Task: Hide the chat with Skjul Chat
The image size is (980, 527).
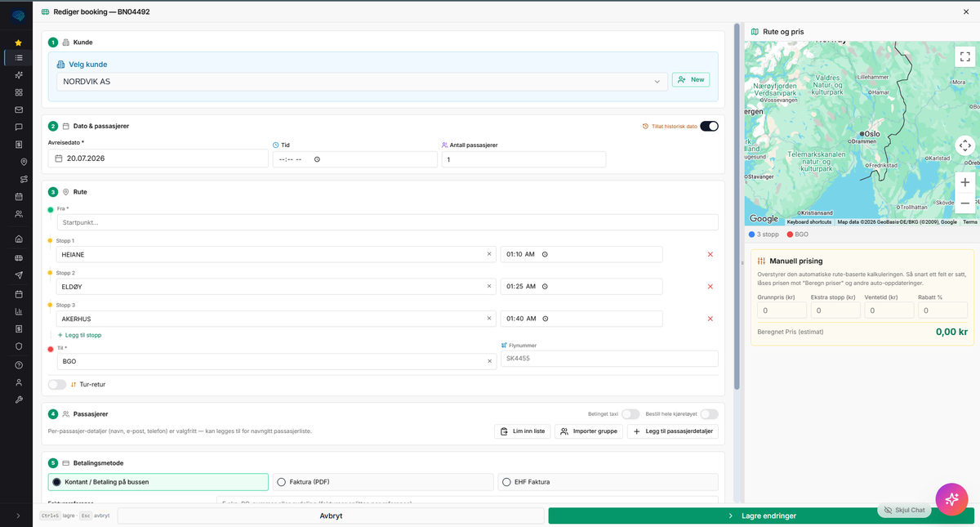Action: (903, 510)
